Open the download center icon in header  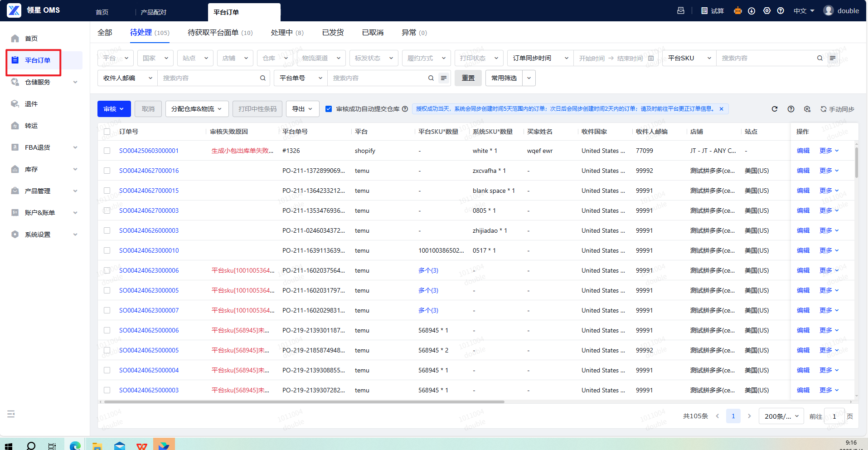[752, 11]
